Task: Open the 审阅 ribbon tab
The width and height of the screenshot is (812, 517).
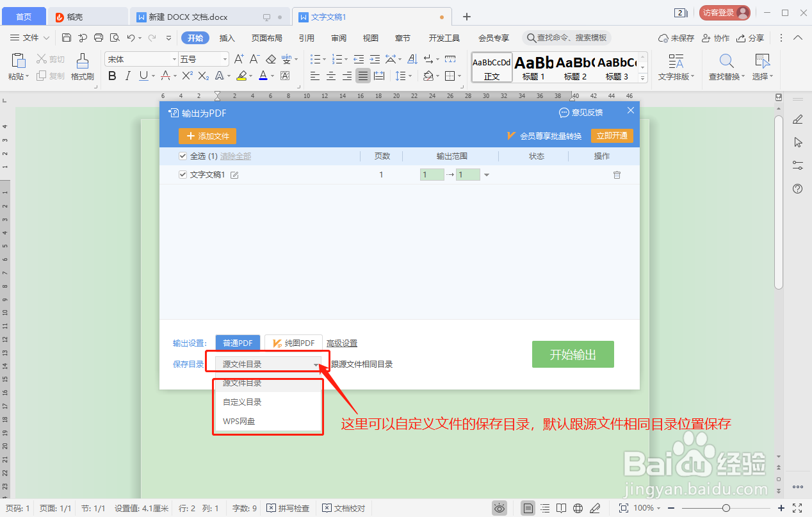Action: [x=339, y=38]
